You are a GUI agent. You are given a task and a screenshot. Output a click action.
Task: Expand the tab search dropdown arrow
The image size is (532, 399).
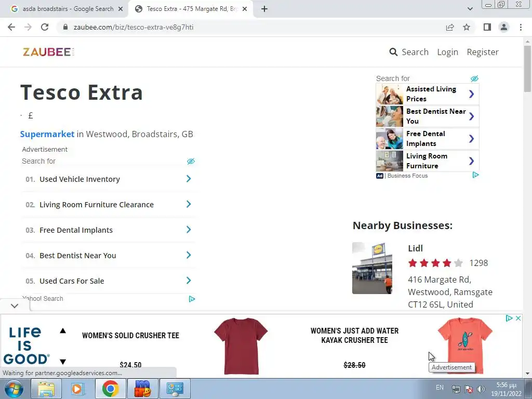(x=470, y=9)
